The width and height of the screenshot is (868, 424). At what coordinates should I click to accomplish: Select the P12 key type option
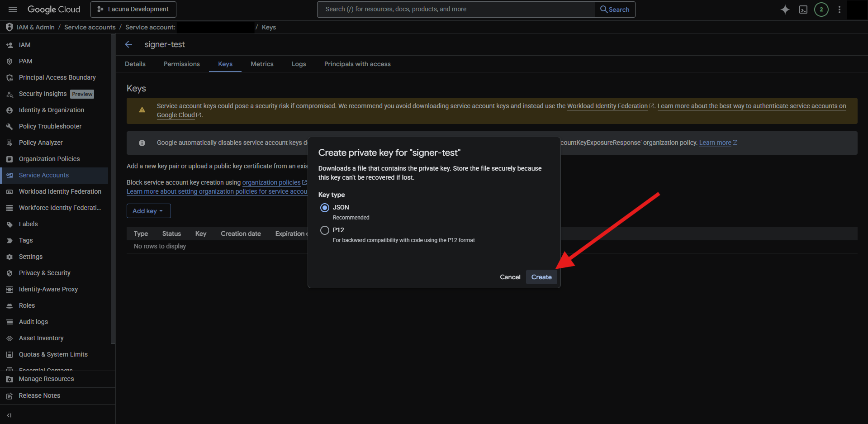click(325, 230)
